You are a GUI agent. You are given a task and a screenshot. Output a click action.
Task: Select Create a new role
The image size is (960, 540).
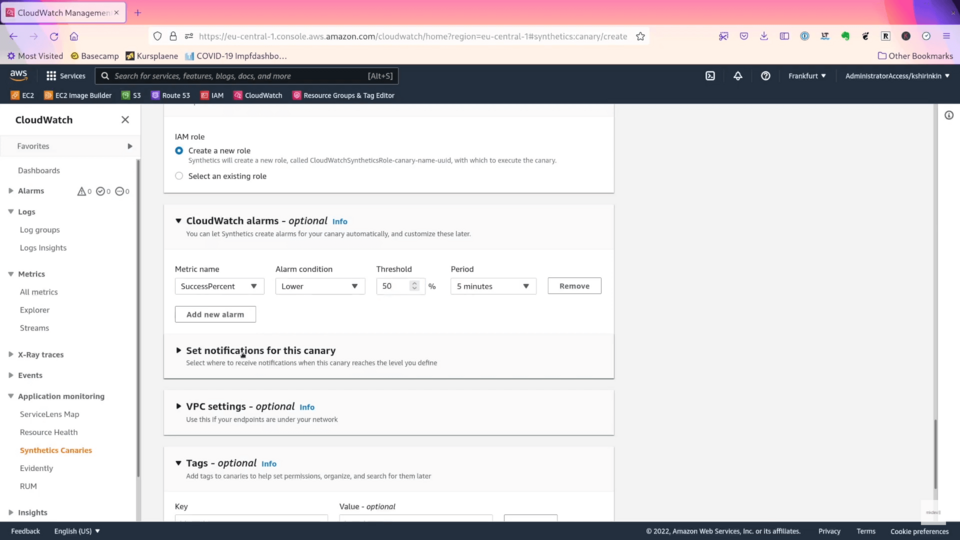[179, 151]
